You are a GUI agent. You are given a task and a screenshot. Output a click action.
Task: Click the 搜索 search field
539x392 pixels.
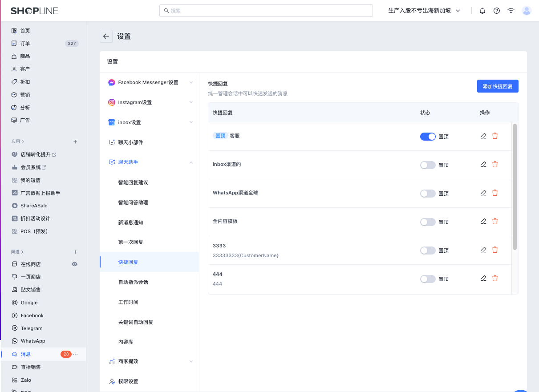266,11
